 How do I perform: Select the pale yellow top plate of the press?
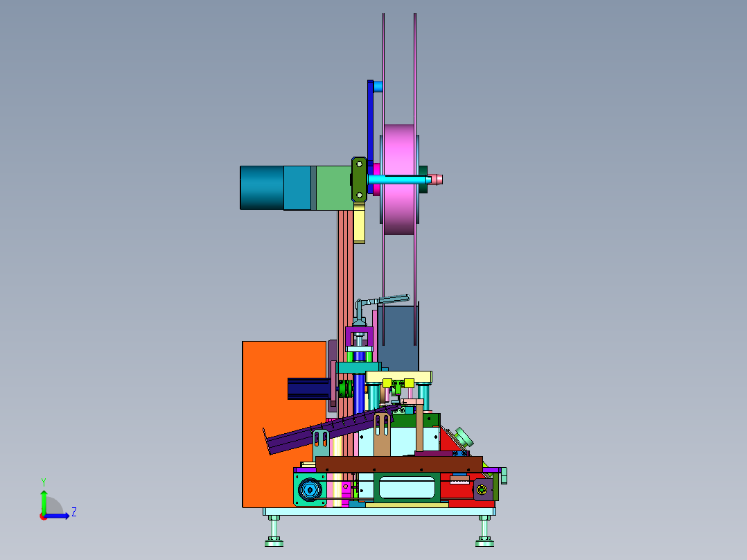pos(398,377)
